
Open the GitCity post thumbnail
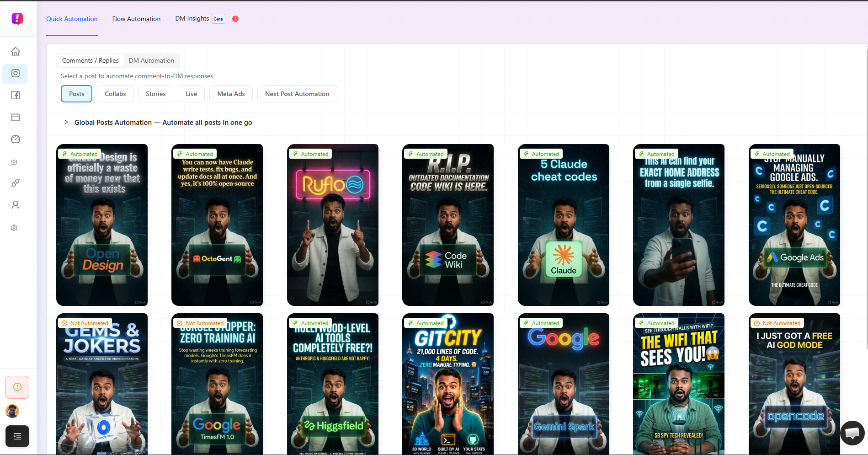coord(448,384)
